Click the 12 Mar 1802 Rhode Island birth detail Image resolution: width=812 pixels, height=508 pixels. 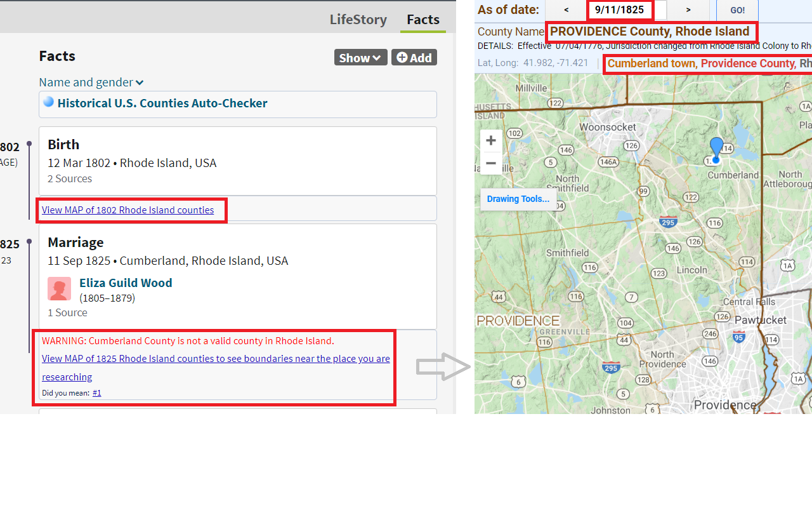tap(132, 163)
